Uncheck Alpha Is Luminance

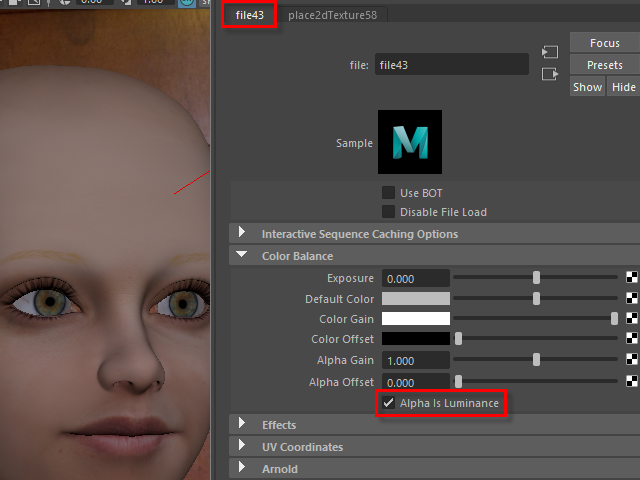coord(389,403)
